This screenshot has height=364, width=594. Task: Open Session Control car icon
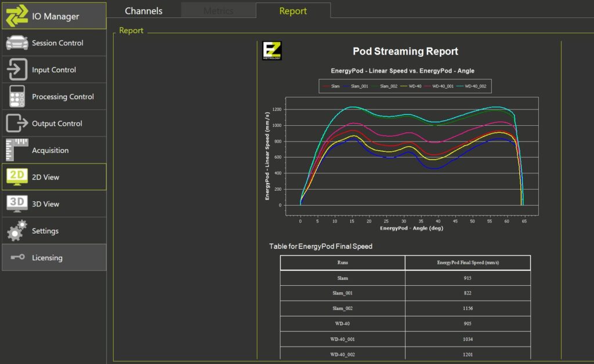(17, 43)
